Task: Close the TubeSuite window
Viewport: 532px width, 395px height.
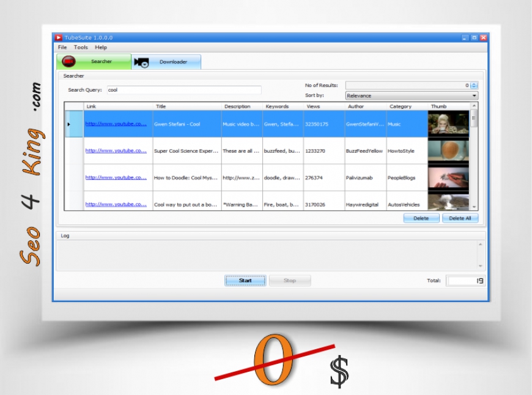Action: pyautogui.click(x=484, y=38)
